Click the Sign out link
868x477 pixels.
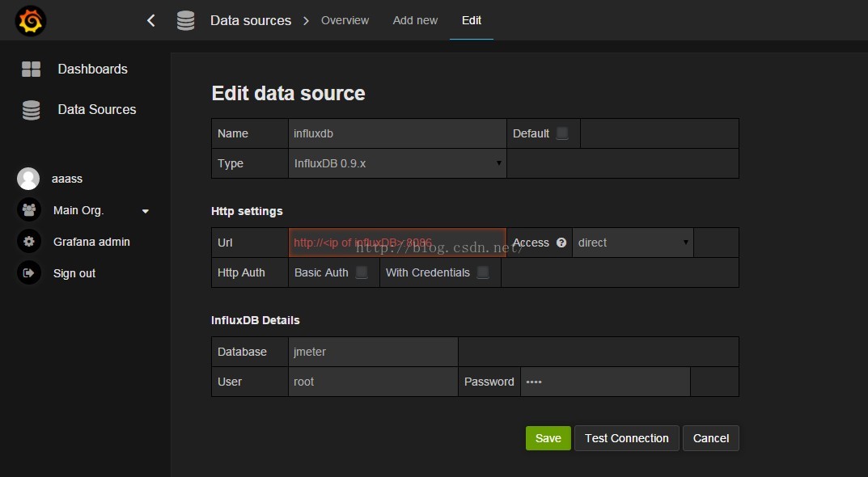(74, 273)
